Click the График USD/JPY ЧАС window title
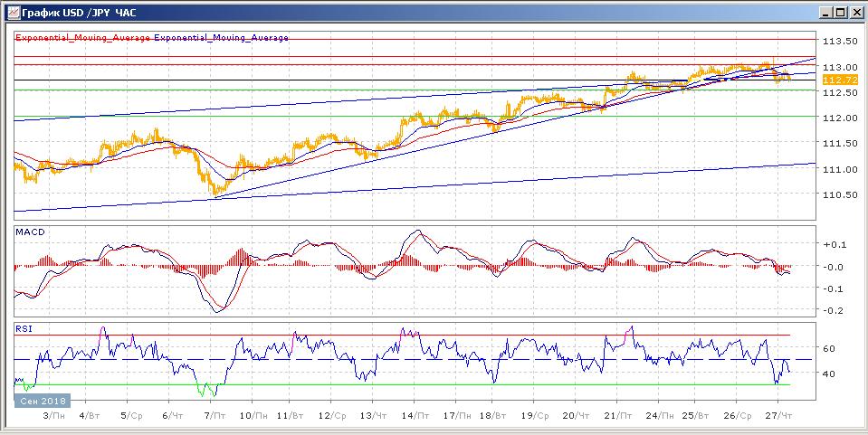The image size is (868, 435). click(x=79, y=12)
